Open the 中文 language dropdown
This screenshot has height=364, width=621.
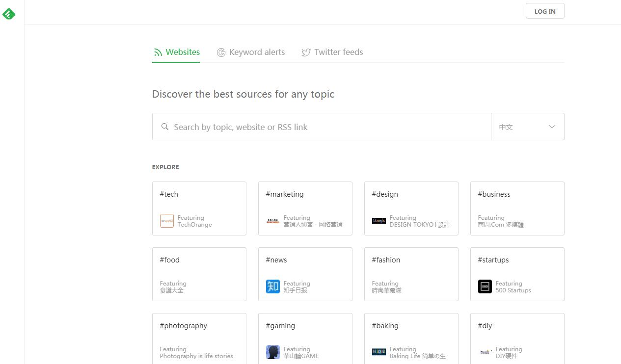tap(527, 127)
